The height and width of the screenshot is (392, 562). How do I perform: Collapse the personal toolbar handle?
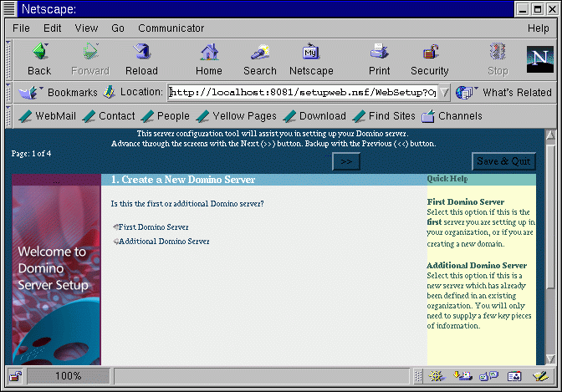pos(9,116)
